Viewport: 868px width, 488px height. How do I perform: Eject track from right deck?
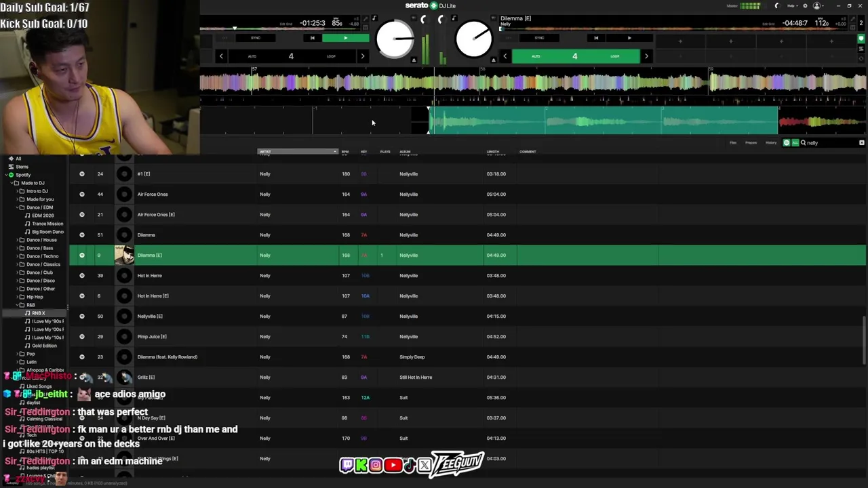tap(493, 60)
